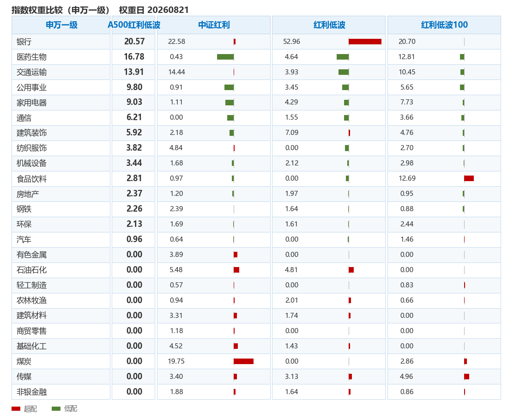514x420 pixels.
Task: Click the 16.78 value for 医药生物
Action: [x=134, y=56]
